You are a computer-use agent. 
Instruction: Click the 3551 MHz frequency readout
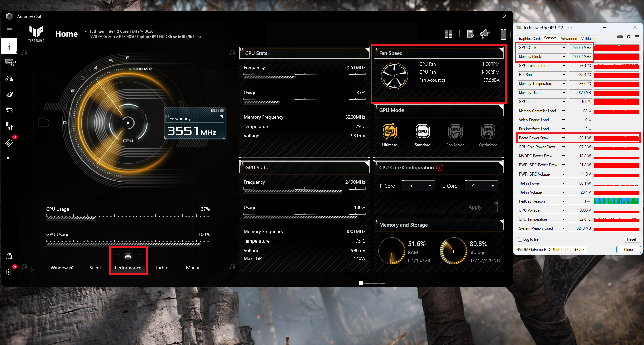(x=192, y=131)
